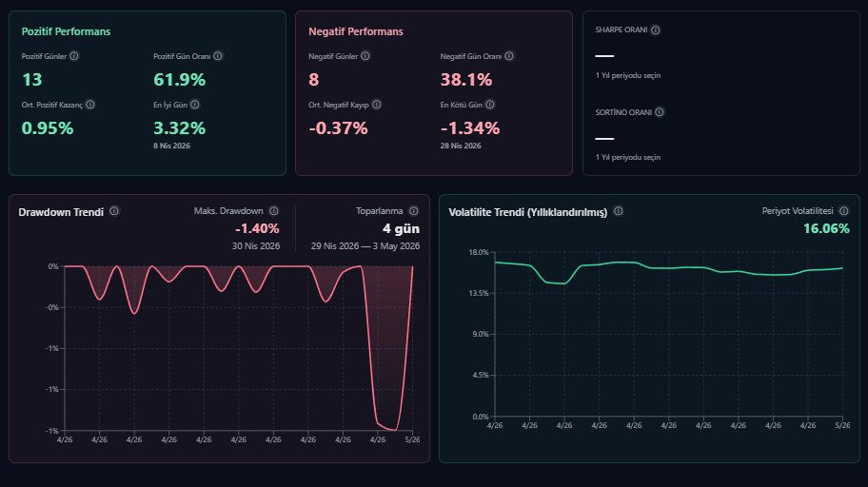Click the deepest drawdown trough on chart
Viewport: 868px width, 487px height.
click(x=394, y=429)
